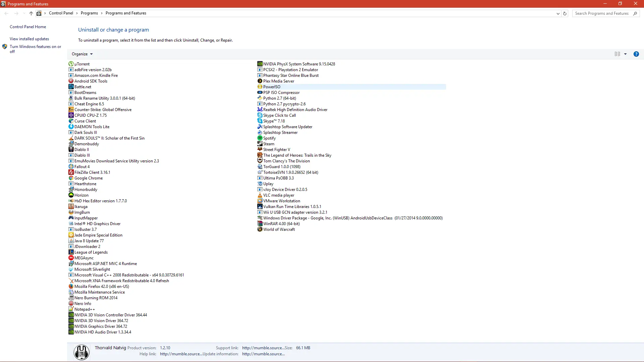
Task: Select Hearthstone in program list
Action: (83, 184)
